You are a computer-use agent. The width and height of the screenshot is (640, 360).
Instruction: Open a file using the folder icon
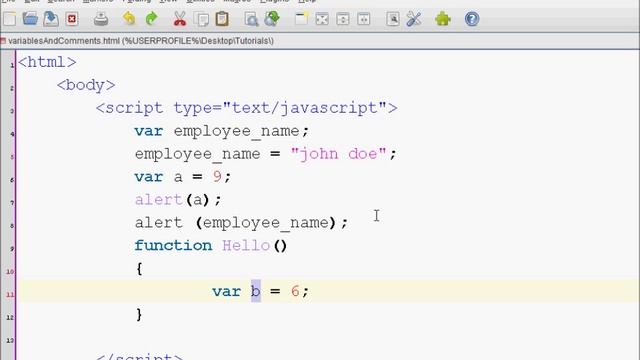[30, 19]
